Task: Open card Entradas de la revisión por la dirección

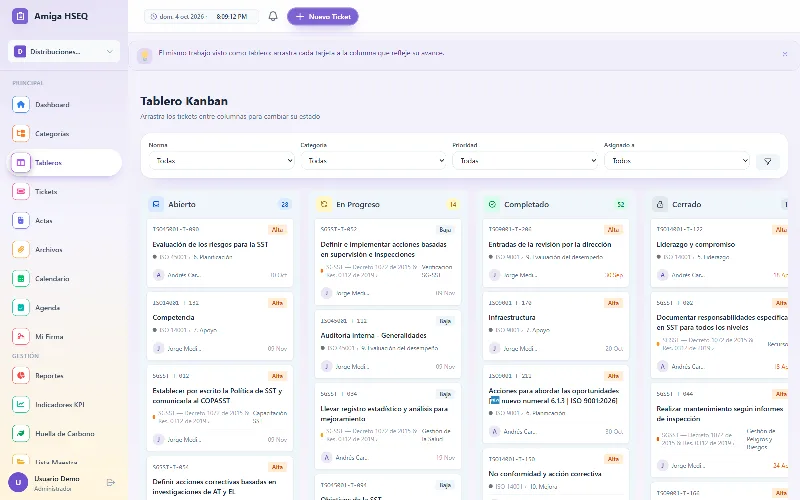Action: pos(556,253)
